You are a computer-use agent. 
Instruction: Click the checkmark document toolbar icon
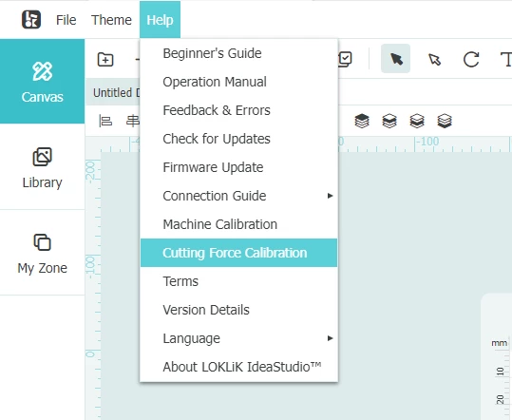(345, 60)
